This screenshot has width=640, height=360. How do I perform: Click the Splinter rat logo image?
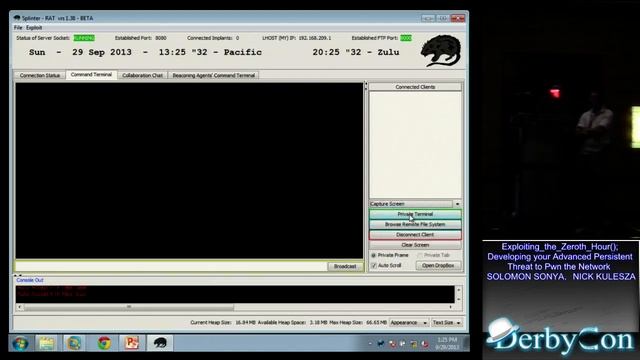click(441, 51)
